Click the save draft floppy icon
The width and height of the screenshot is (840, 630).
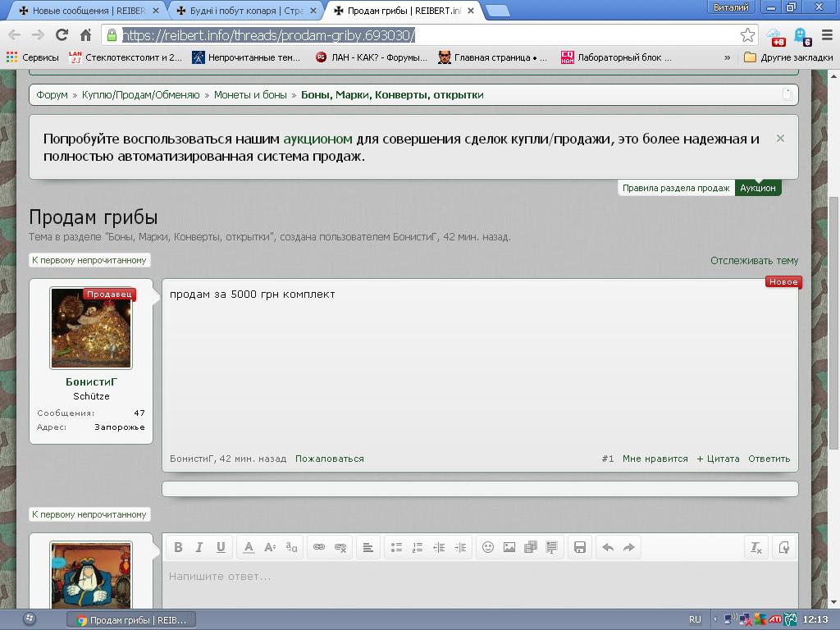tap(580, 547)
